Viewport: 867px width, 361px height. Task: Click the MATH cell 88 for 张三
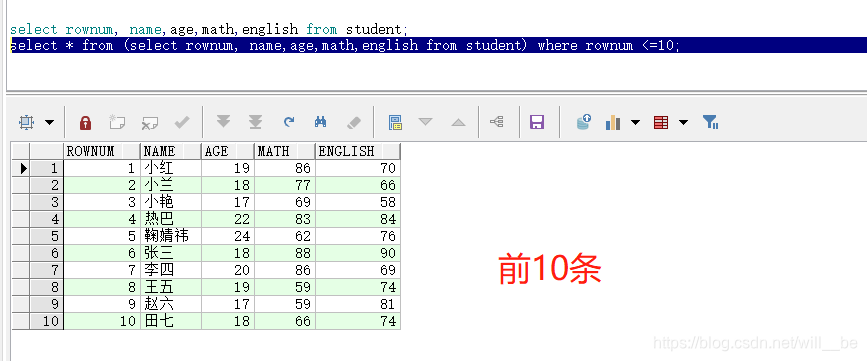(x=285, y=253)
